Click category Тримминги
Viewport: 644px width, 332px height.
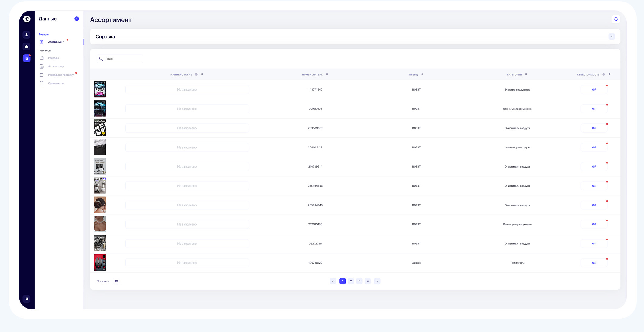pos(517,263)
